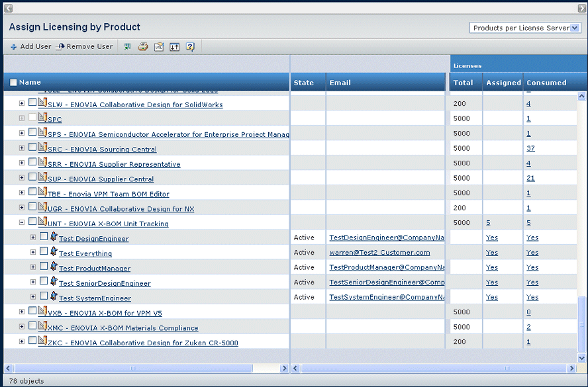Viewport: 588px width, 387px height.
Task: Open the Products per License Server dropdown
Action: tap(525, 28)
